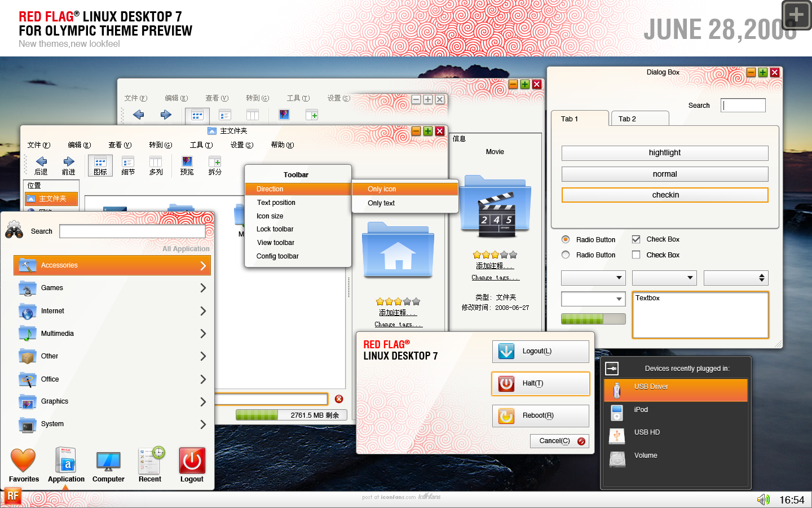The height and width of the screenshot is (508, 812).
Task: Click the green progress bar in Dialog Box
Action: 593,319
